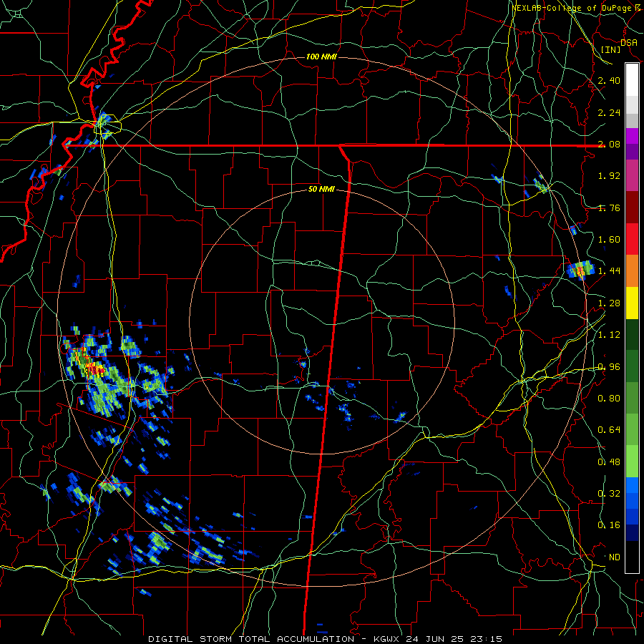Screen dimensions: 644x644
Task: Click the KGWX radar site identifier
Action: coord(386,639)
